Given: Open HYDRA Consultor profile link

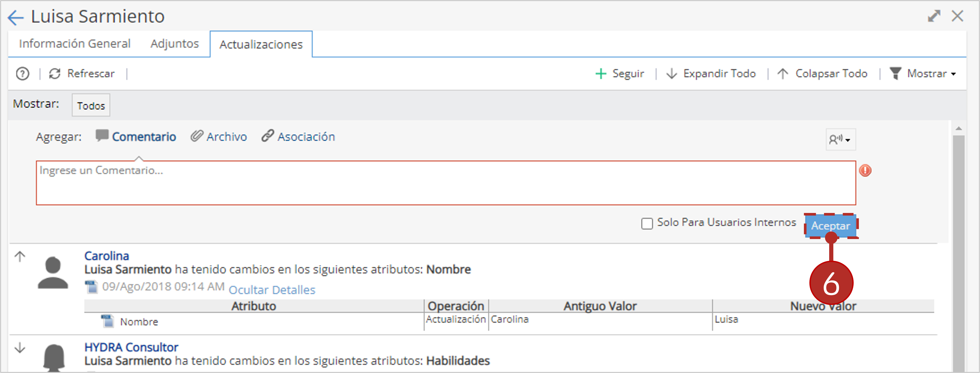Looking at the screenshot, I should coord(131,347).
